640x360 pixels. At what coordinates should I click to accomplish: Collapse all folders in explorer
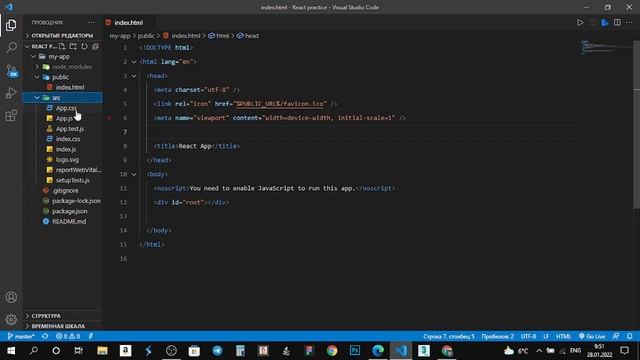96,46
